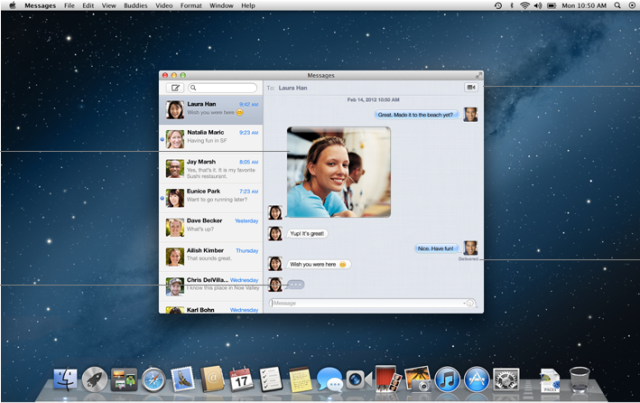Open the Format menu
The image size is (640, 403).
193,6
